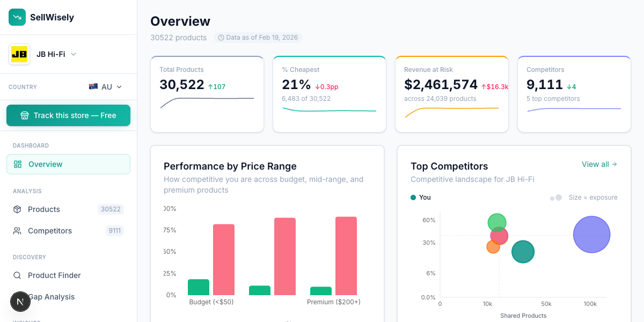Click the clock icon beside data date
Screen dimensions: 644x322
[220, 37]
